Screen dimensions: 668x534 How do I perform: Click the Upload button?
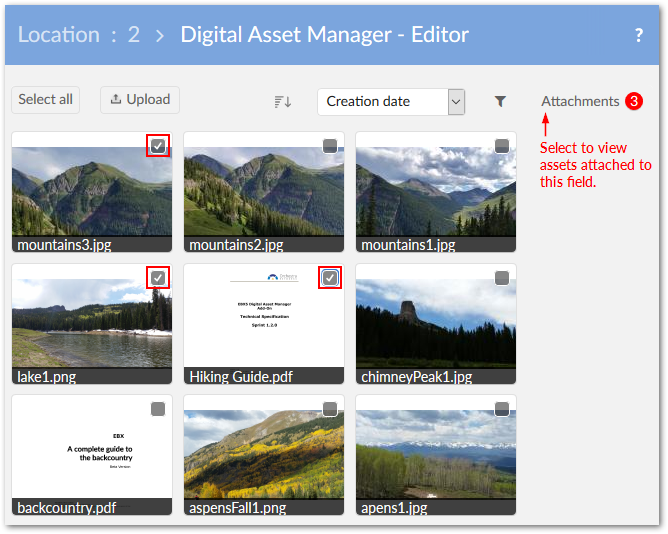coord(140,100)
